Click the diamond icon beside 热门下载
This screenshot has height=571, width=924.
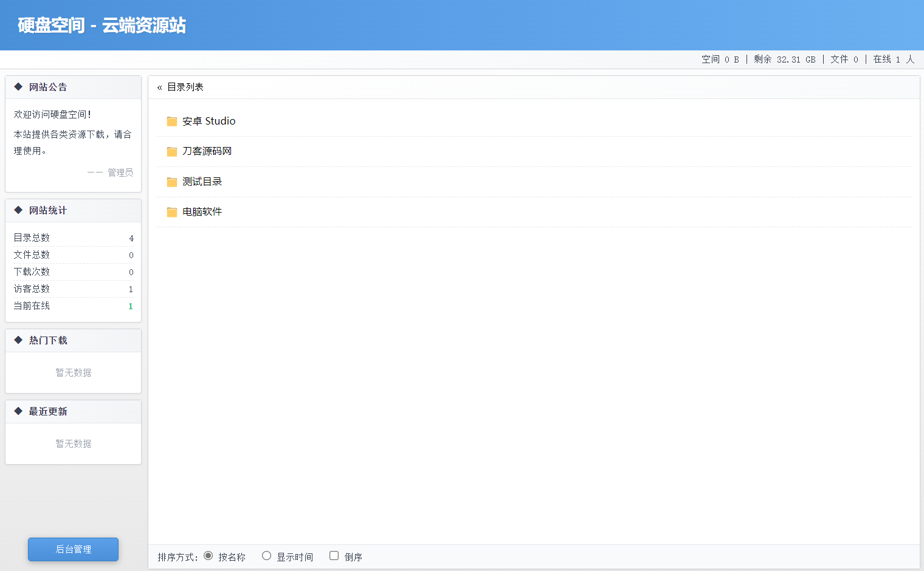coord(17,340)
